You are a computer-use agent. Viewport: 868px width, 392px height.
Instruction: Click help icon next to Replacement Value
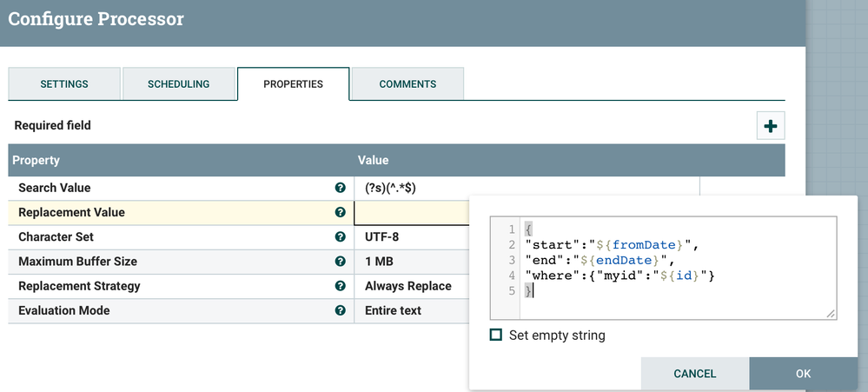[x=340, y=212]
